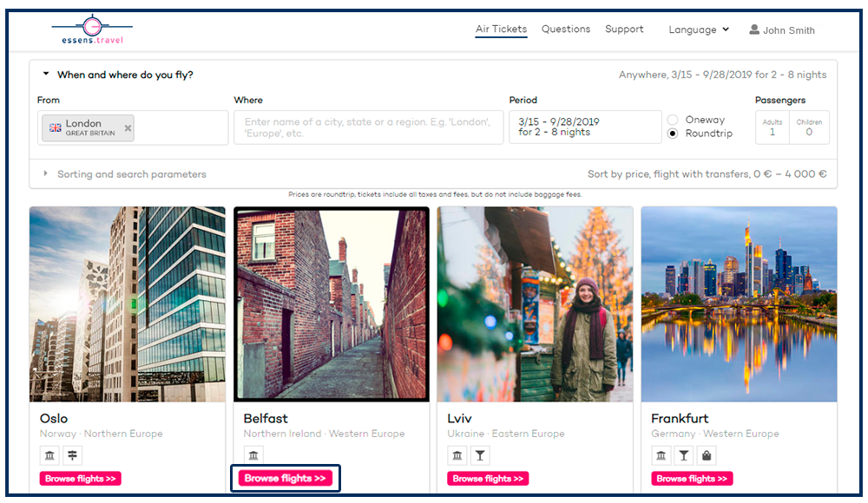Click the Lviv city title
Screen dimensions: 868x503
pos(459,418)
